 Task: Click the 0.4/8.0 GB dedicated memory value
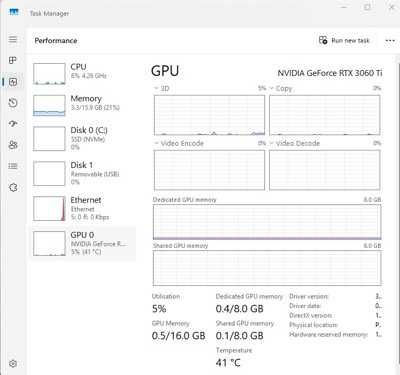tap(240, 309)
